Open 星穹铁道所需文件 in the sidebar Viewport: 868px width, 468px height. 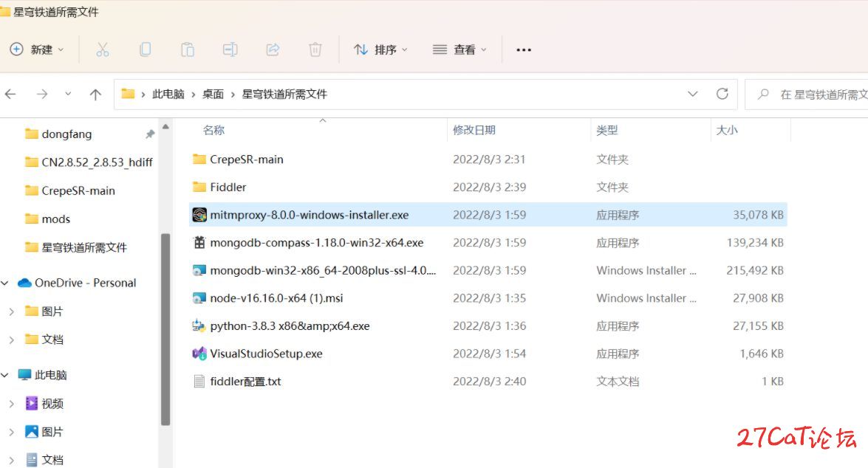(x=76, y=247)
